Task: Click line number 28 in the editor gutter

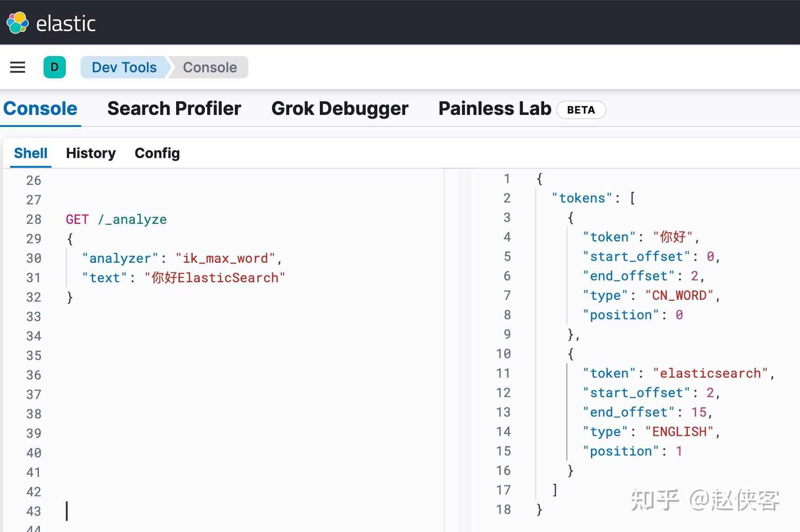Action: pos(33,219)
